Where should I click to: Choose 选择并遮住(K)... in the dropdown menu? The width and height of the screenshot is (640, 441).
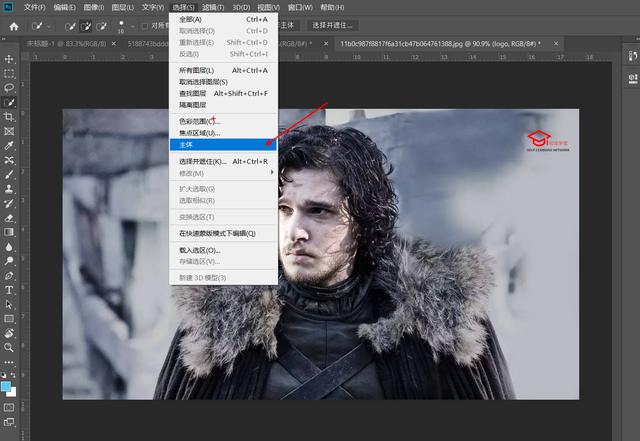click(223, 161)
